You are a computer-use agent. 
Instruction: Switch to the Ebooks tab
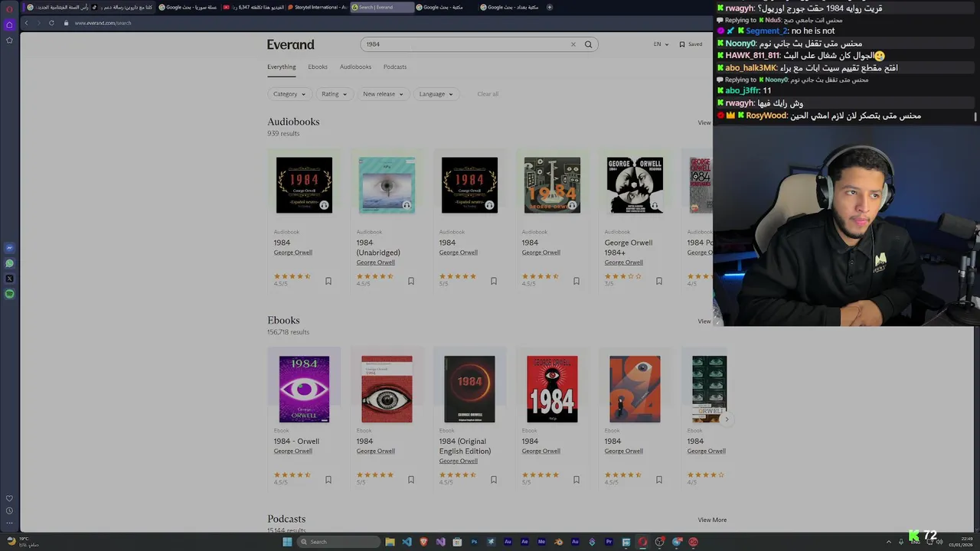tap(318, 67)
